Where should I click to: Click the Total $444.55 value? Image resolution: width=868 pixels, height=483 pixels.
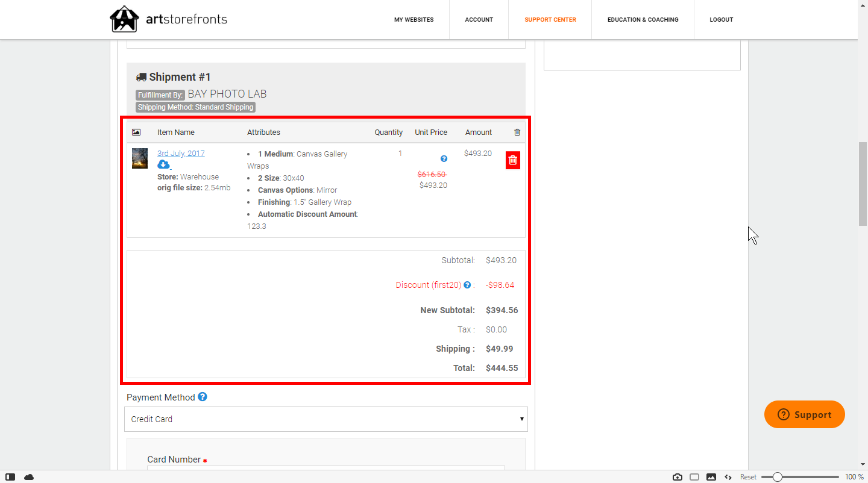tap(502, 368)
